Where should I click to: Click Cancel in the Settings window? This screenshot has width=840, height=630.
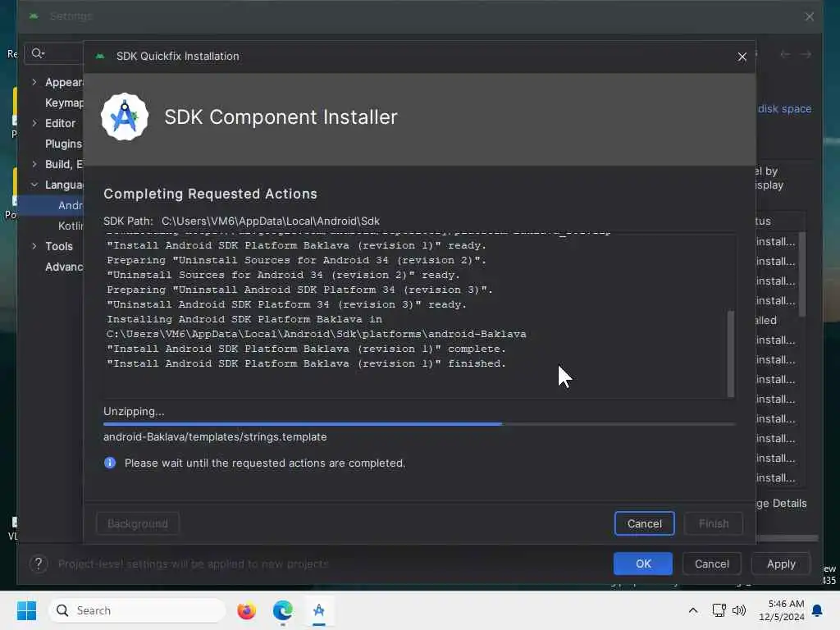[711, 564]
